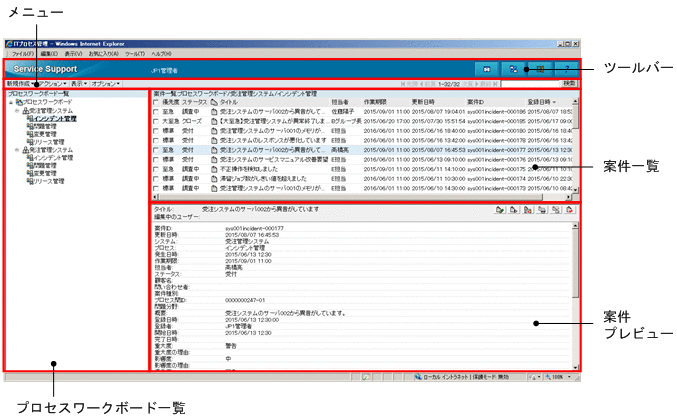Click the help question-mark toolbar button
Viewport: 677px width, 420px height.
[567, 69]
